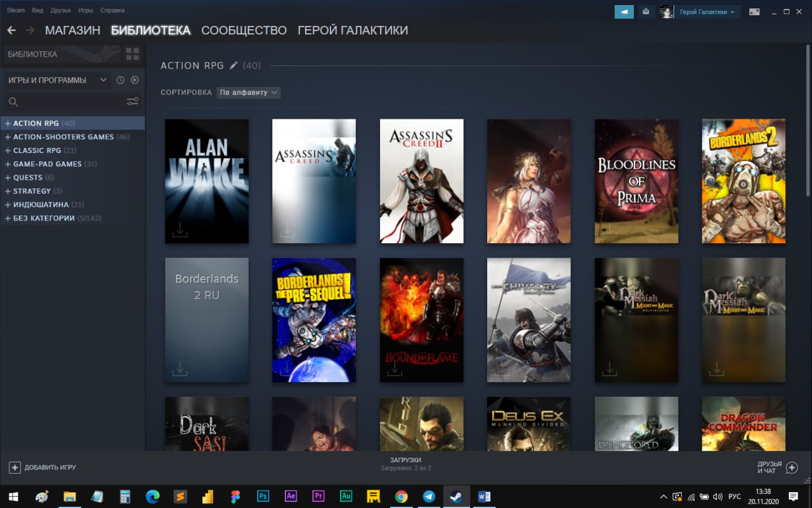Rename ACTION RPG collection pencil icon

[233, 65]
